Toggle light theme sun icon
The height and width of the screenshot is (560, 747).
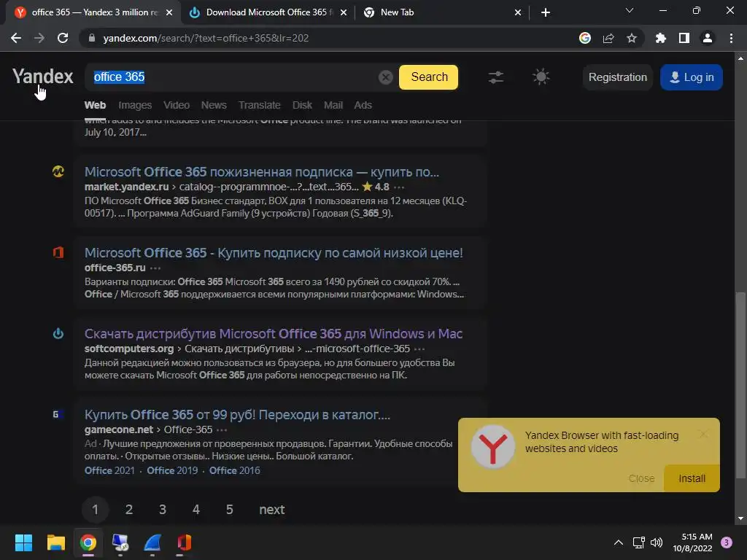541,77
